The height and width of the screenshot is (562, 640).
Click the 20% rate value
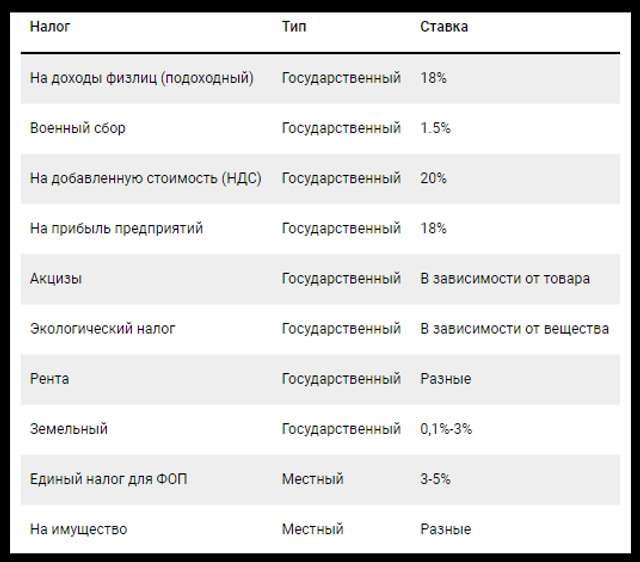point(432,178)
